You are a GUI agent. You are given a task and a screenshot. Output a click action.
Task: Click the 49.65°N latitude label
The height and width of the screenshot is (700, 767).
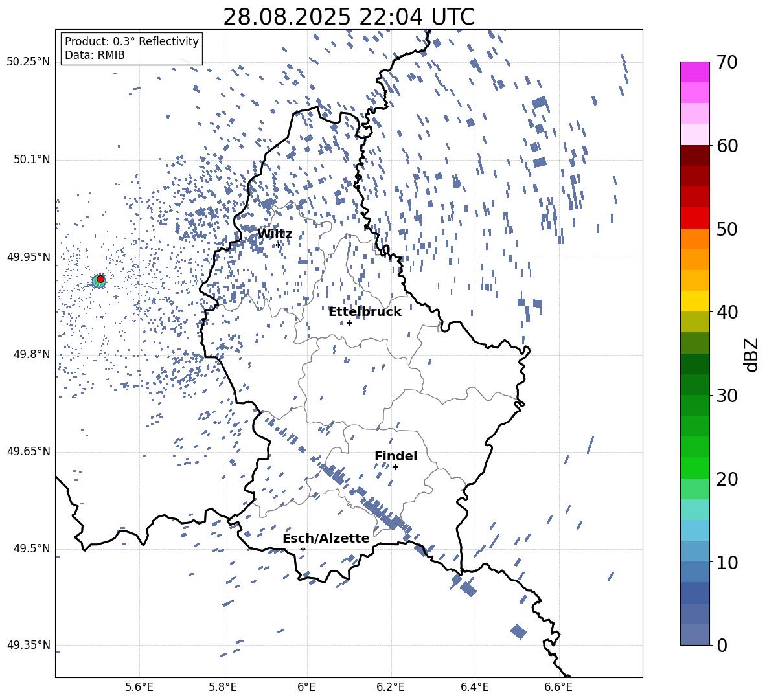(x=29, y=451)
